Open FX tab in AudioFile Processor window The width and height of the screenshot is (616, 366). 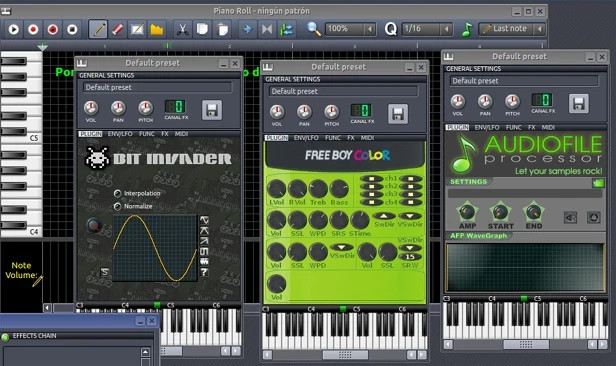click(x=532, y=128)
